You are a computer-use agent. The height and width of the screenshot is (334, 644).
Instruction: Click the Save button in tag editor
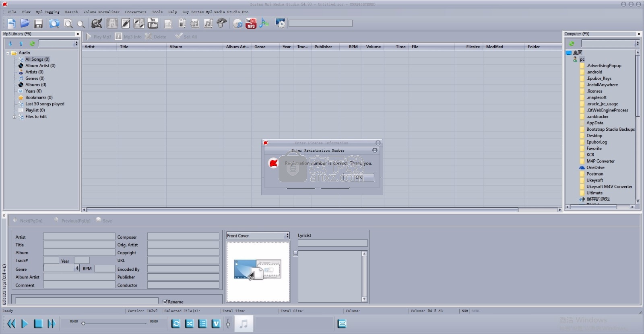click(104, 221)
